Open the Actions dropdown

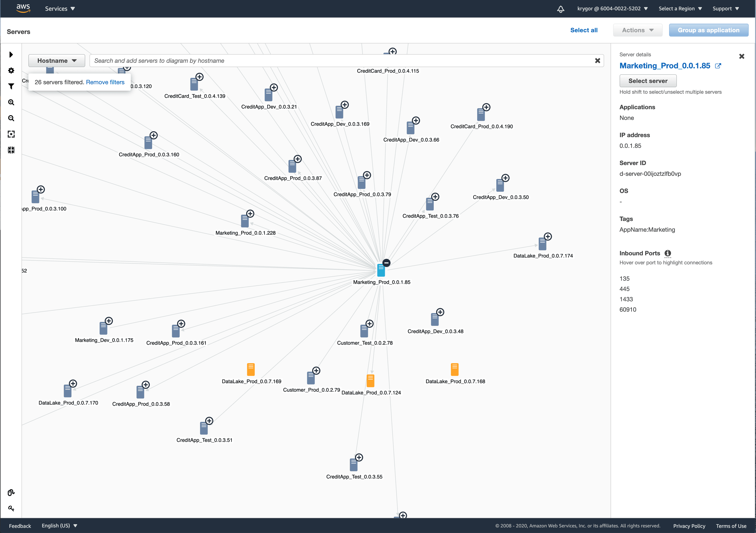pyautogui.click(x=637, y=30)
